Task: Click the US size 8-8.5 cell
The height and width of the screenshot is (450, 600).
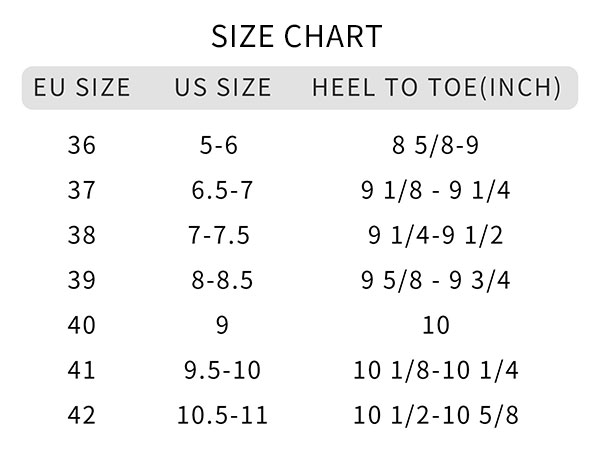Action: coord(222,281)
